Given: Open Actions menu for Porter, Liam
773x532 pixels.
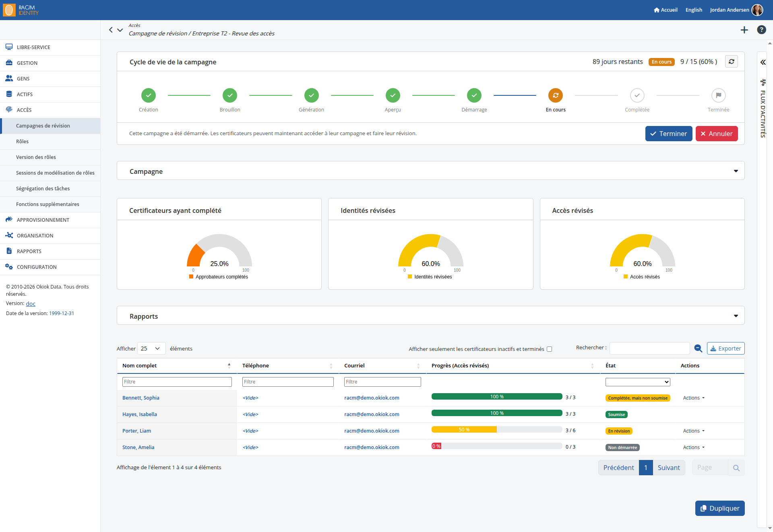Looking at the screenshot, I should coord(694,431).
